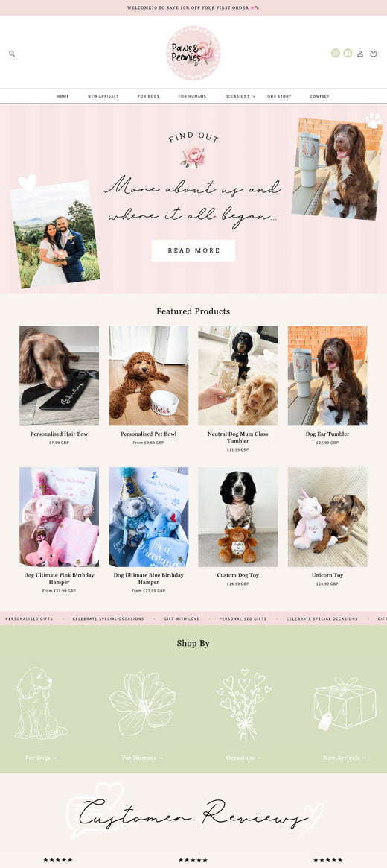View the Personalised Hair Bow product image
Viewport: 387px width, 868px height.
pos(59,376)
